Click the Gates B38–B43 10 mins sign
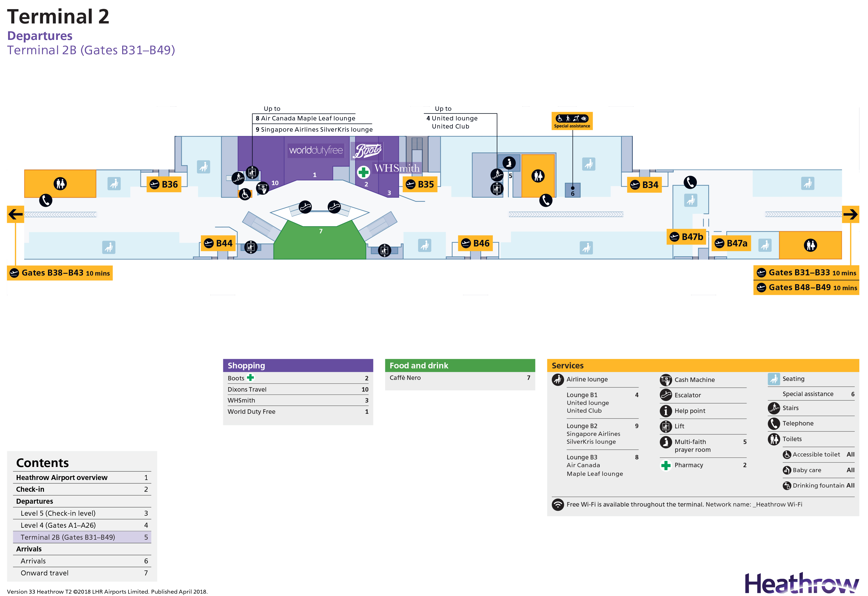This screenshot has height=596, width=868. click(x=60, y=273)
